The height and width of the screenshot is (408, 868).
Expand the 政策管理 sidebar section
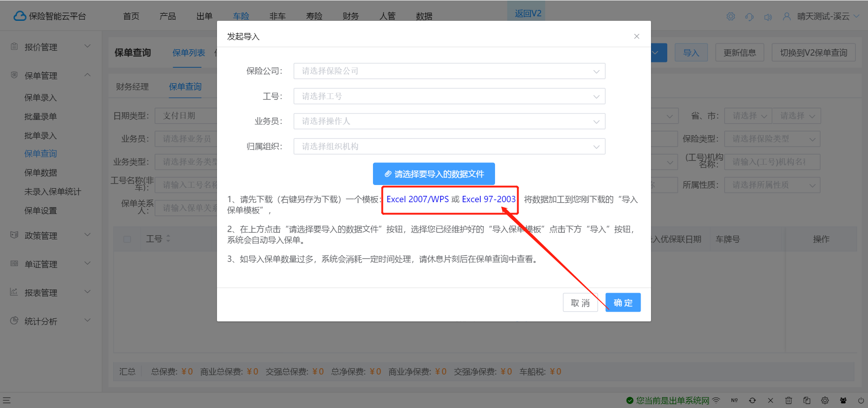[x=88, y=235]
